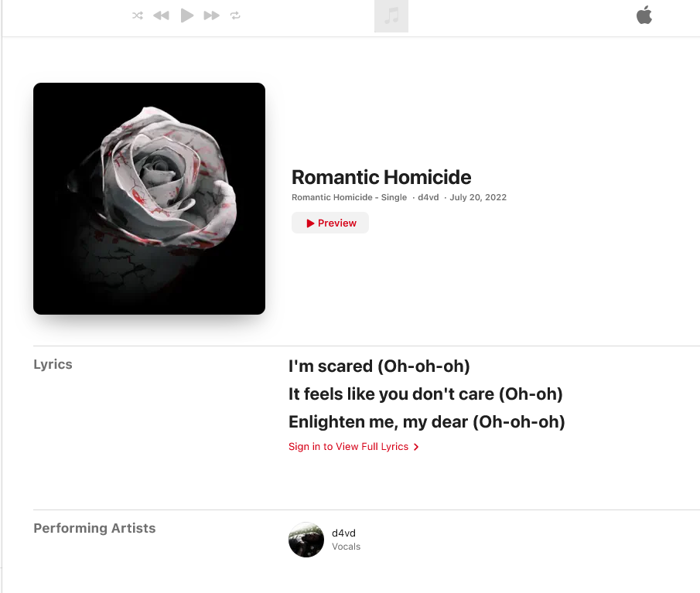Viewport: 700px width, 593px height.
Task: Skip to the previous track
Action: [161, 15]
